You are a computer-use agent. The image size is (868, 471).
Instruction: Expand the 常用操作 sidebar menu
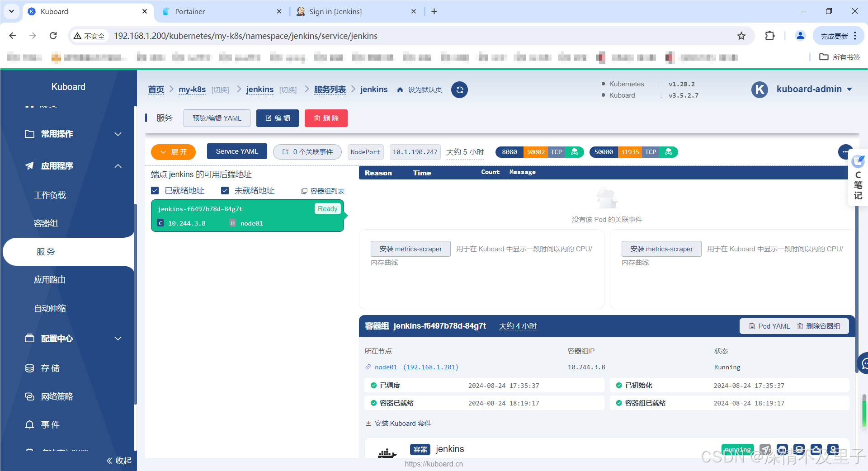click(73, 134)
